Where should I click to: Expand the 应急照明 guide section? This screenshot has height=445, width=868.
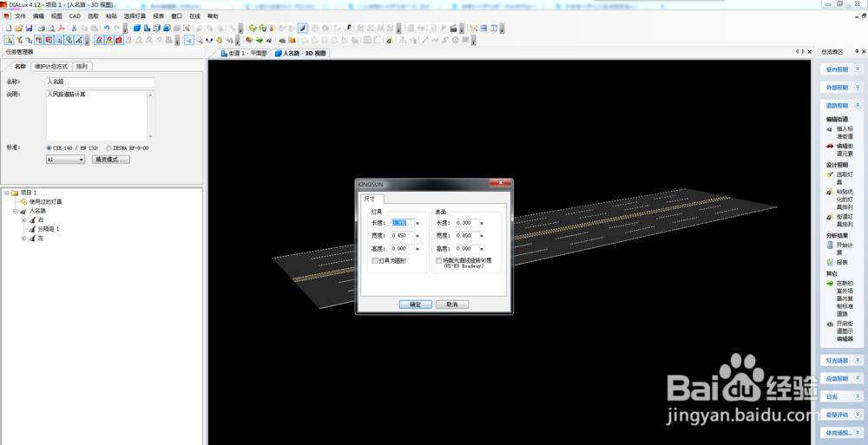pos(858,378)
